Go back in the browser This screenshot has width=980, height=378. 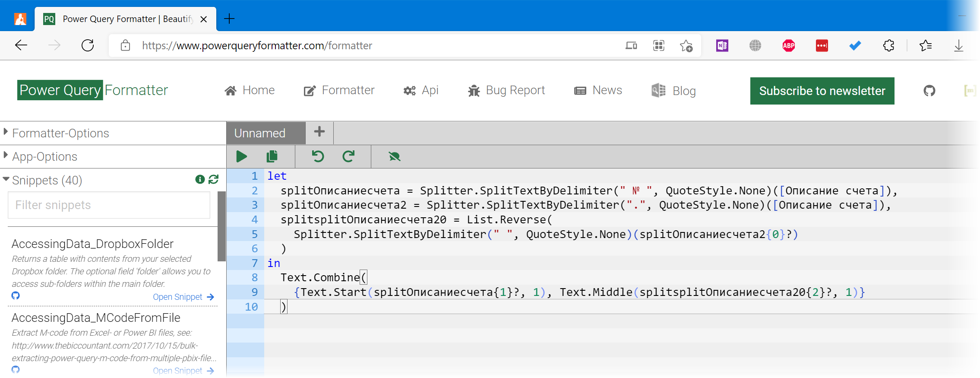[x=21, y=45]
